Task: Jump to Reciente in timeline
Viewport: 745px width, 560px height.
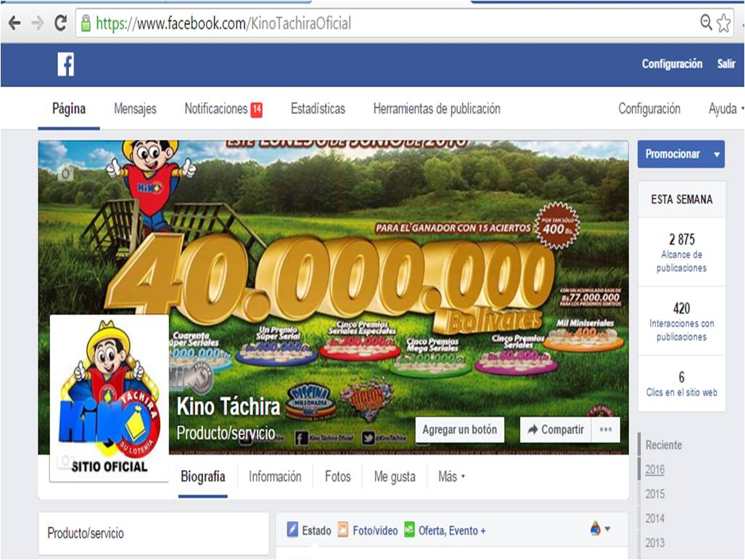Action: pyautogui.click(x=663, y=445)
